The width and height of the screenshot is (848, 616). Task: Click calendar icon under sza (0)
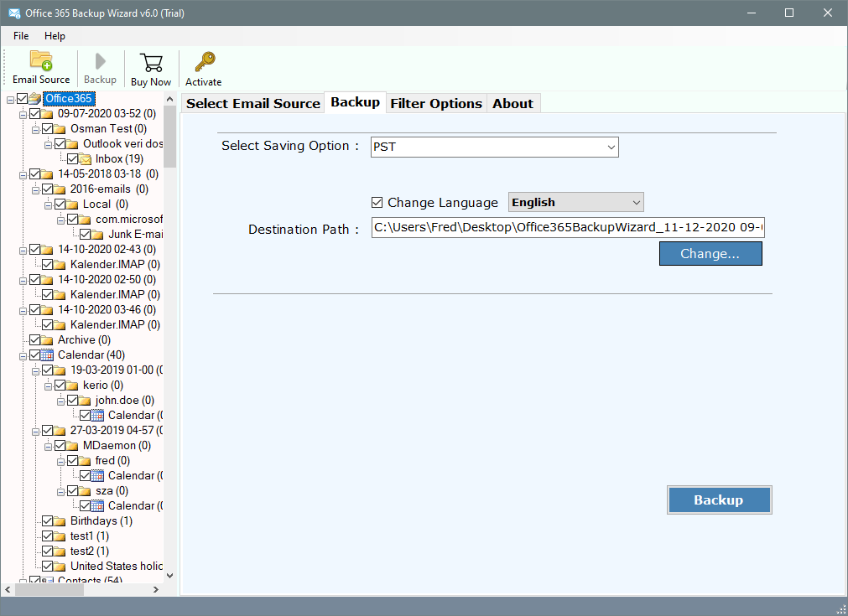tap(97, 505)
